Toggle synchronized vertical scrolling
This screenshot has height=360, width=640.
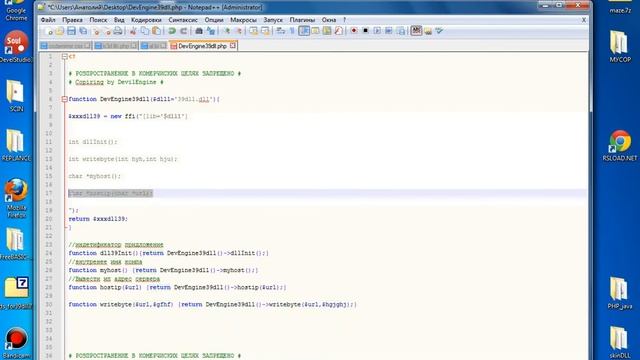point(253,31)
